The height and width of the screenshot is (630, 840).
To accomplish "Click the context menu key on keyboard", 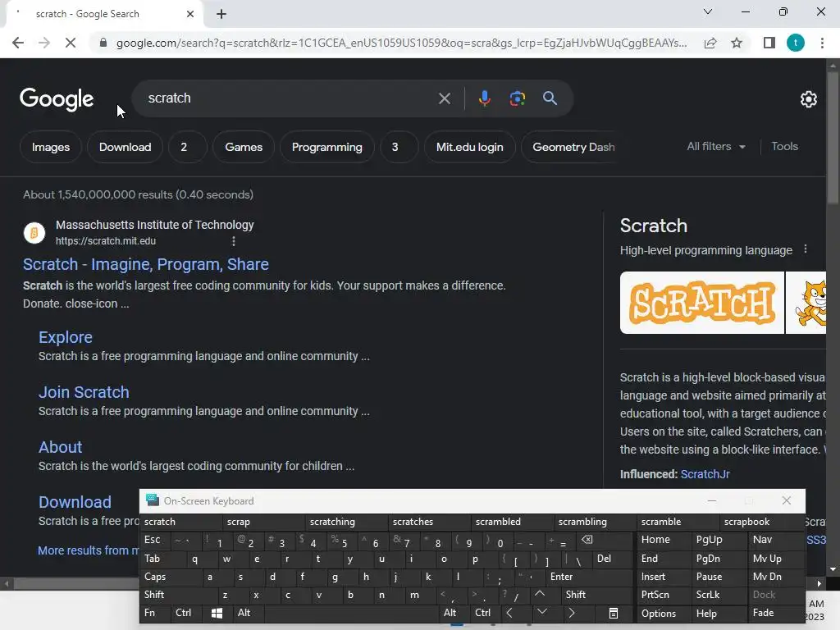I will pos(614,613).
